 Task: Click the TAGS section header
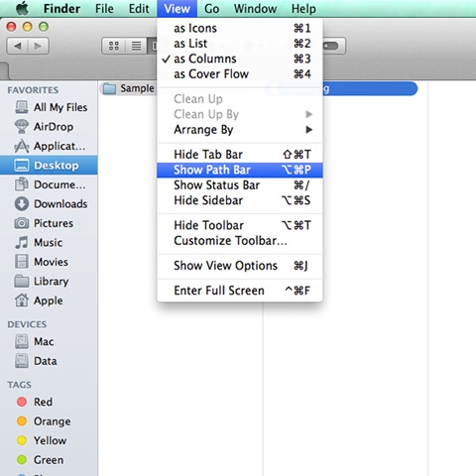[20, 385]
